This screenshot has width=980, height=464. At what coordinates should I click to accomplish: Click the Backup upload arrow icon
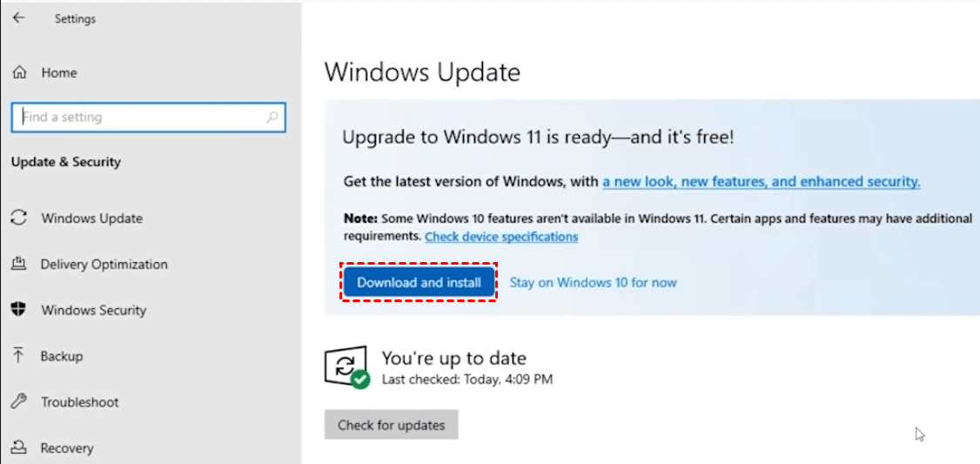(x=19, y=355)
